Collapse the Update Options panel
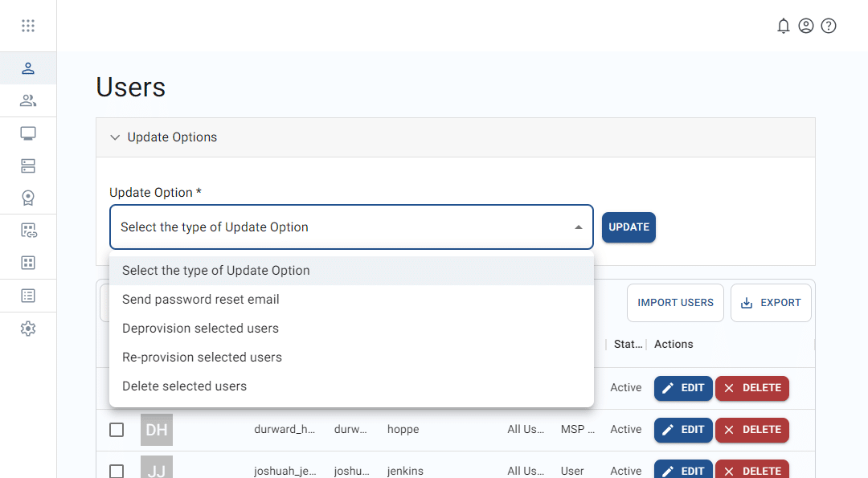Viewport: 868px width, 478px height. [x=115, y=137]
